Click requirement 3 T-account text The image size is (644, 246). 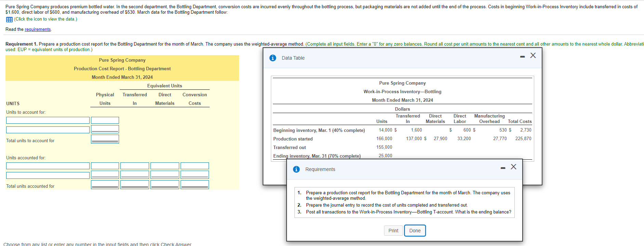point(409,212)
